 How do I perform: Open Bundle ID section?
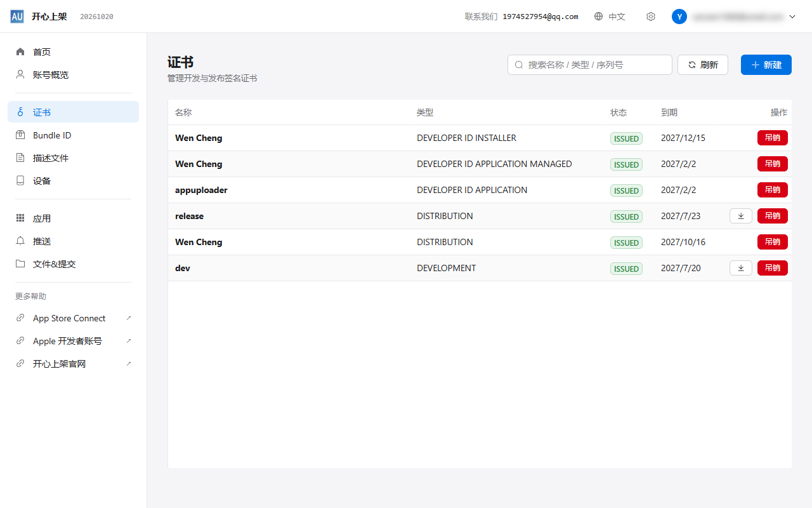73,135
